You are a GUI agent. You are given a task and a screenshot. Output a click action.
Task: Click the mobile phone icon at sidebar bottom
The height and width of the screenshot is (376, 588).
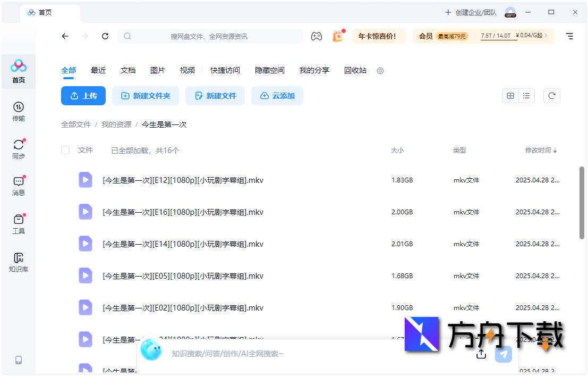[x=18, y=360]
